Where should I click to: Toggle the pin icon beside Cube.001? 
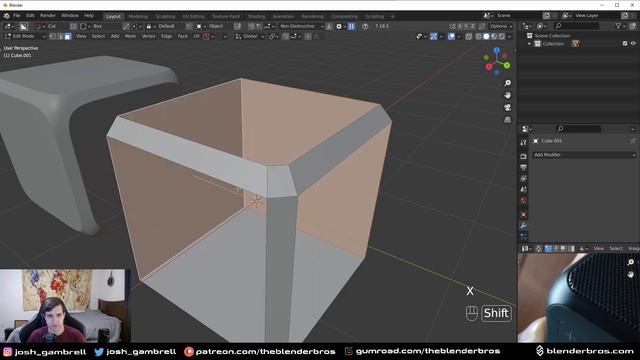[633, 141]
